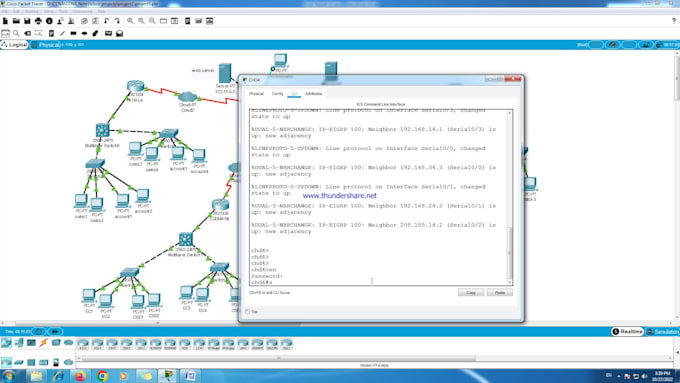Click the Zoom In magnifier icon
The image size is (680, 383).
(x=130, y=21)
